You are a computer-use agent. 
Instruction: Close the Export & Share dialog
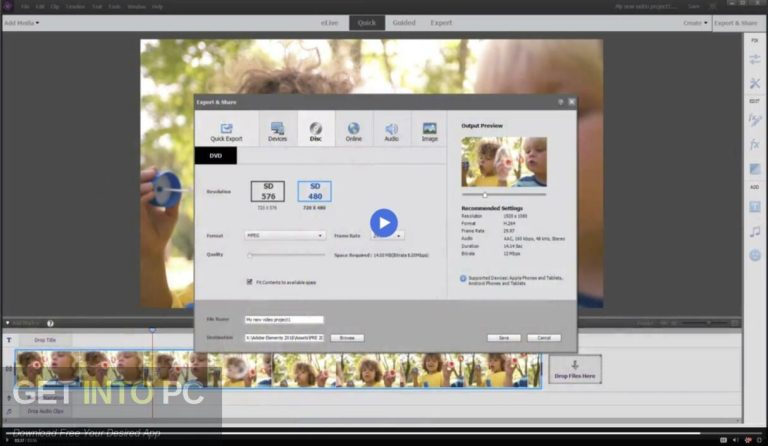[x=572, y=102]
